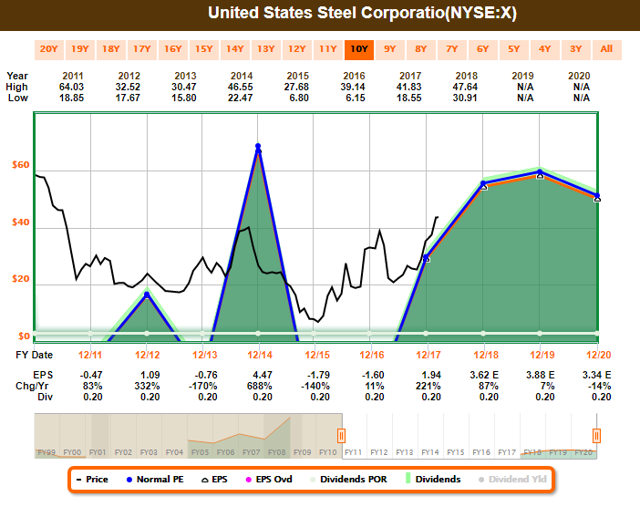The height and width of the screenshot is (507, 640).
Task: Select the 20Y time range tab
Action: click(x=49, y=49)
